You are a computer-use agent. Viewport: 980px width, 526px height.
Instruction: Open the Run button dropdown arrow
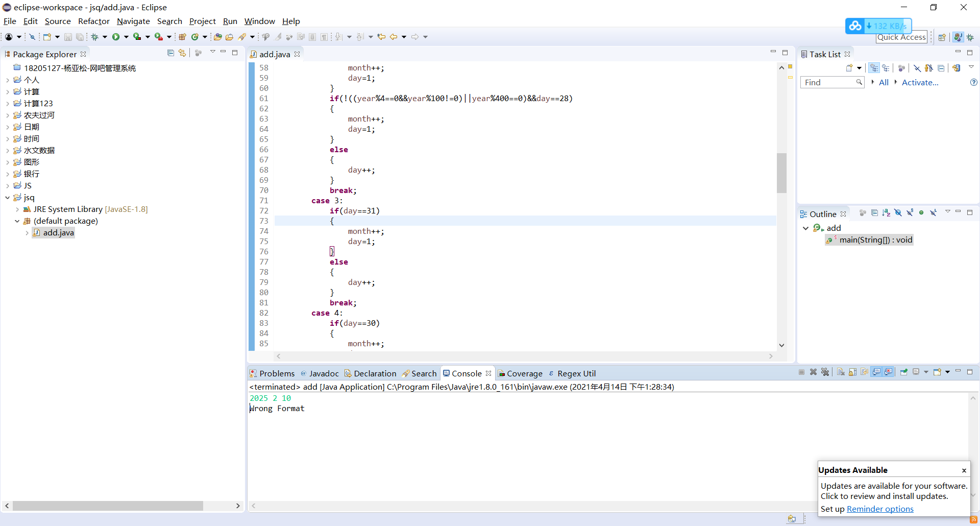126,37
